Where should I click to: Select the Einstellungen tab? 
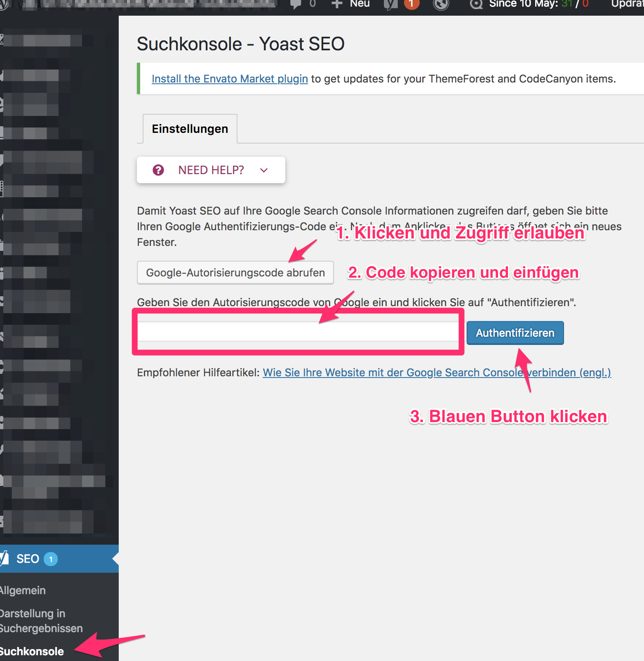point(190,129)
